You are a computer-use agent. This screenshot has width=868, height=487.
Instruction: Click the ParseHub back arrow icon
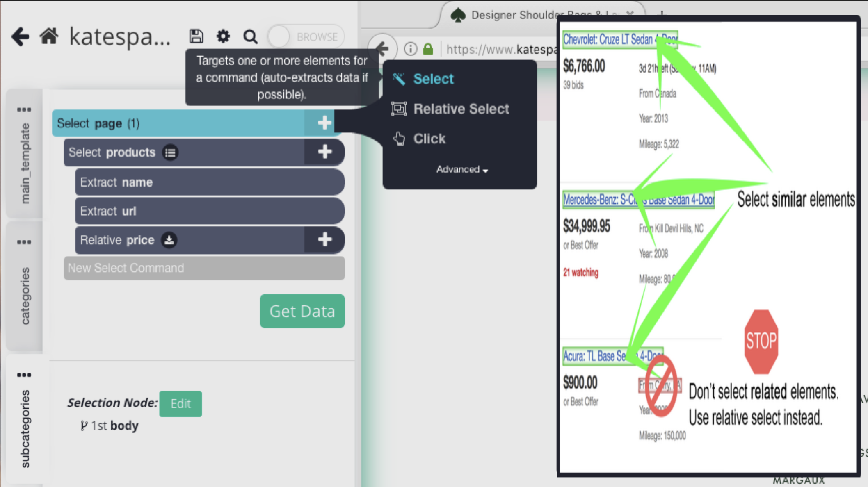coord(20,36)
